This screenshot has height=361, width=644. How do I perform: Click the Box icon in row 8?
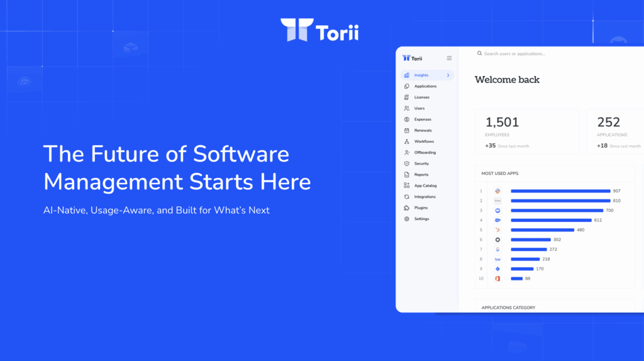pos(497,259)
